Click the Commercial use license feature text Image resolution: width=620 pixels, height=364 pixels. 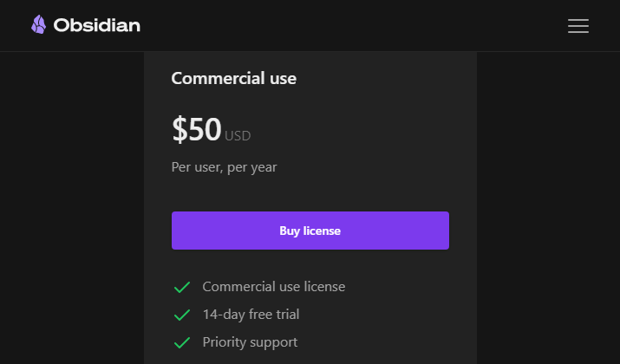coord(274,287)
